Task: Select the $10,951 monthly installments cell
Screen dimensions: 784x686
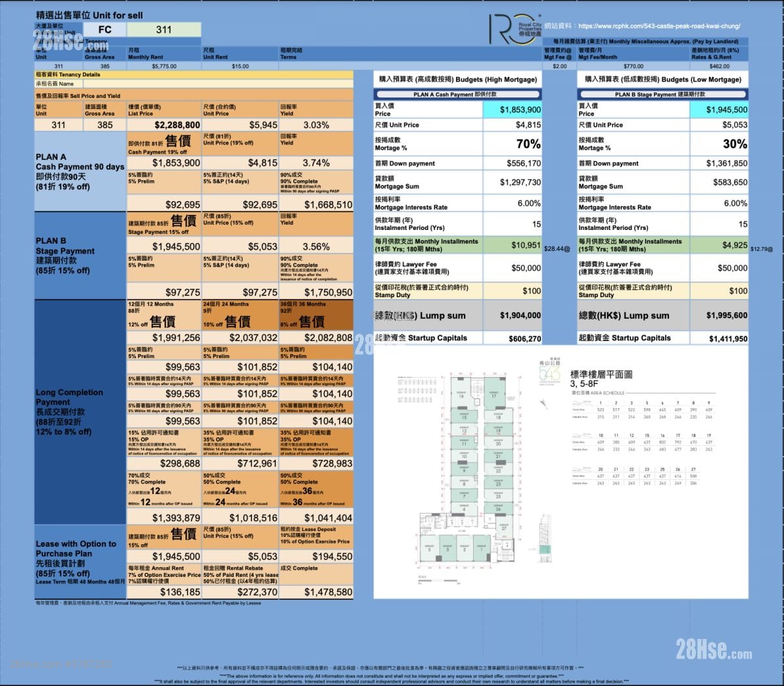Action: 512,245
